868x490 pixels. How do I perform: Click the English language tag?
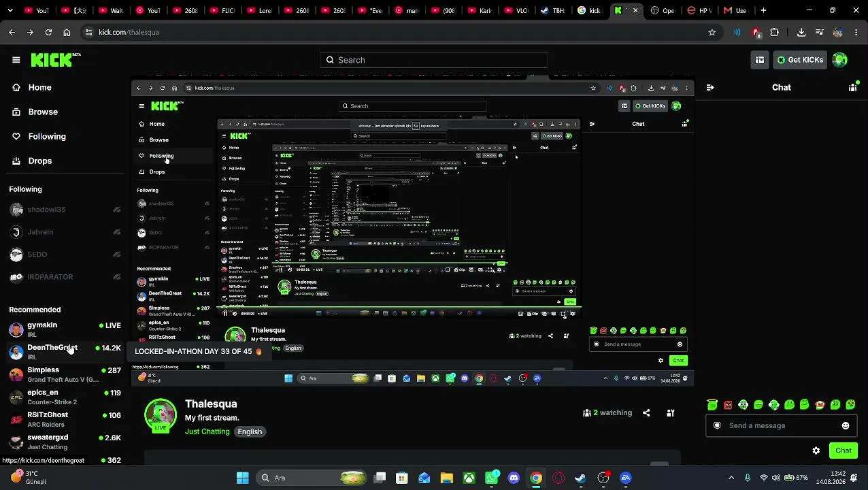click(x=250, y=431)
